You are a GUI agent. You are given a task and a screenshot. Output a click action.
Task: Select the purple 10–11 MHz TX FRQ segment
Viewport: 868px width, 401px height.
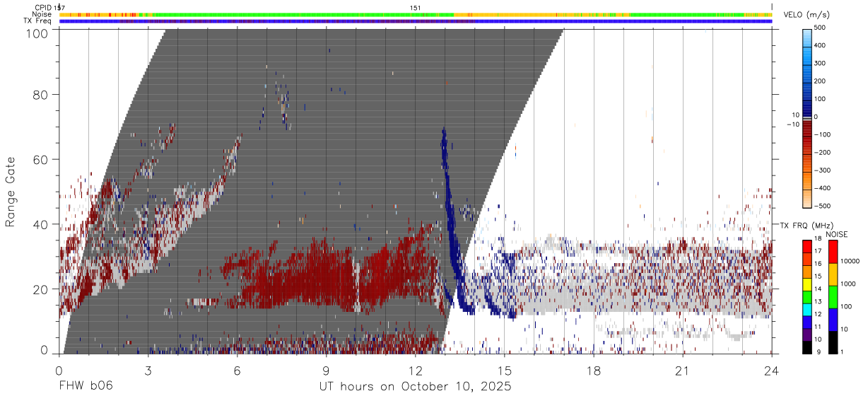807,335
